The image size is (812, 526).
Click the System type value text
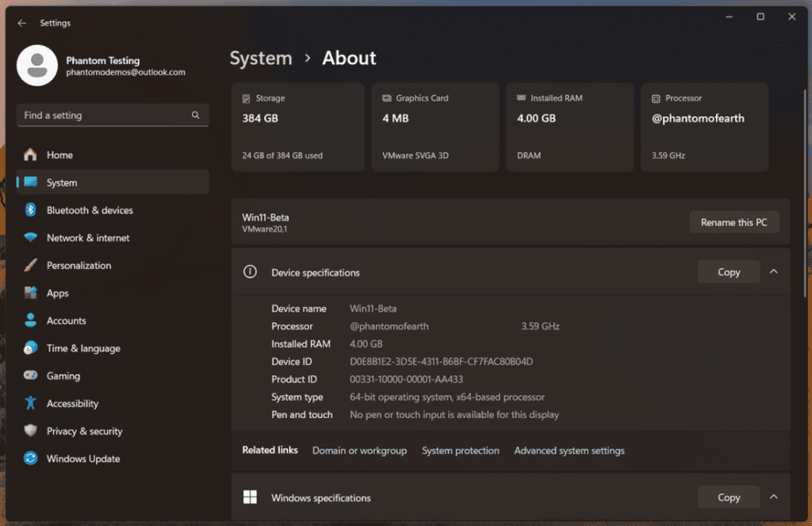pyautogui.click(x=447, y=397)
